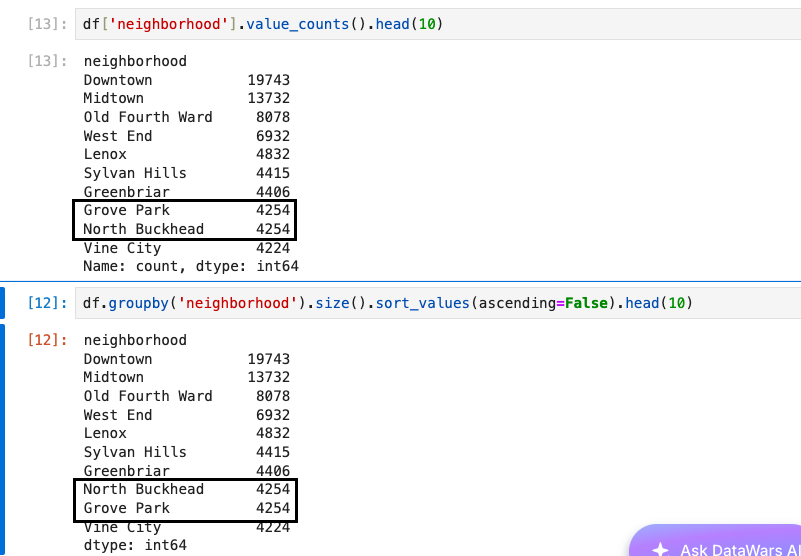This screenshot has width=801, height=556.
Task: Click 'neighborhood' header in output 12
Action: pos(135,340)
